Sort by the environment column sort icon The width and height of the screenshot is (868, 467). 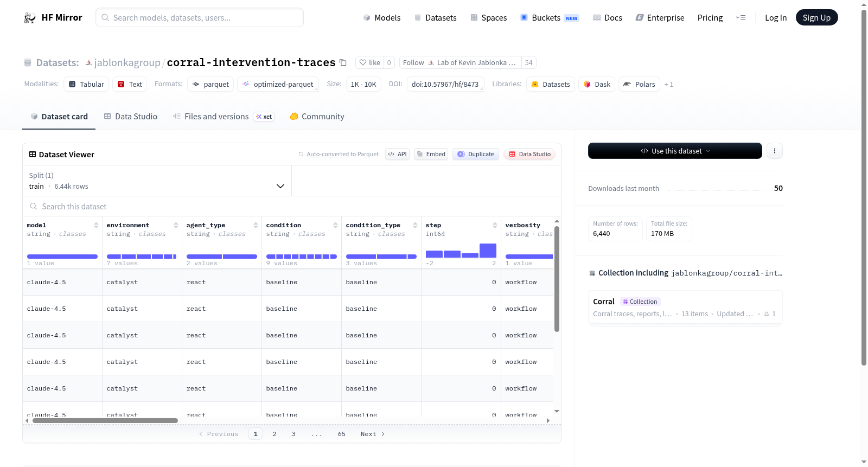tap(176, 225)
